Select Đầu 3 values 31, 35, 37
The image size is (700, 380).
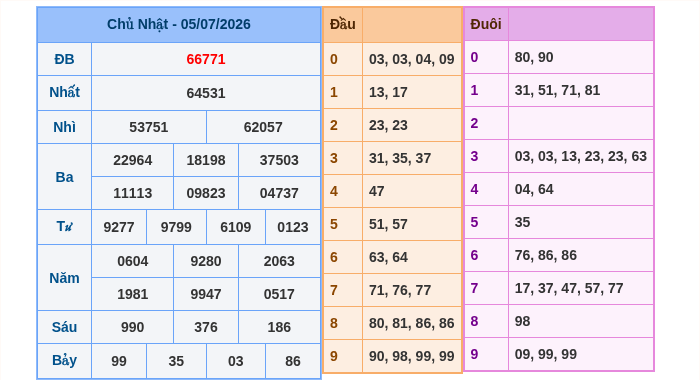(x=400, y=159)
